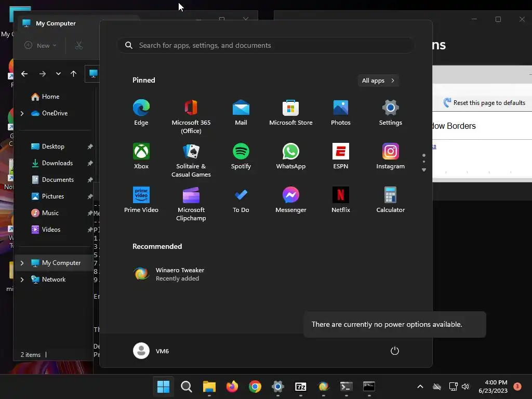Image resolution: width=532 pixels, height=399 pixels.
Task: Open recent locations dropdown in Explorer
Action: point(58,74)
